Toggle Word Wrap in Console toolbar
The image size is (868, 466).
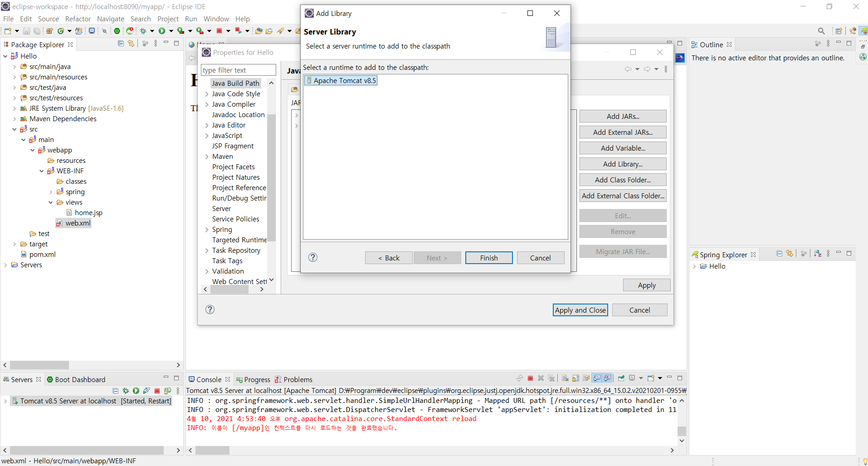click(586, 378)
